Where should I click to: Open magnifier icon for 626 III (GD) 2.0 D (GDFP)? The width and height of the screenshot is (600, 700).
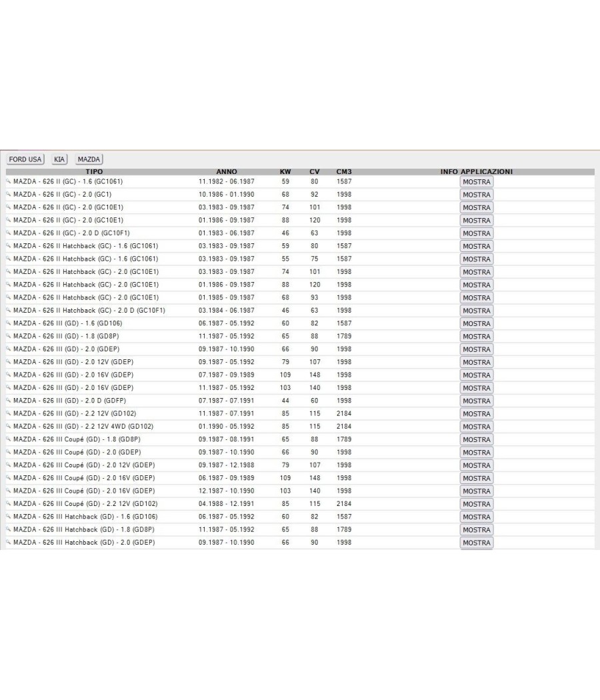click(9, 401)
